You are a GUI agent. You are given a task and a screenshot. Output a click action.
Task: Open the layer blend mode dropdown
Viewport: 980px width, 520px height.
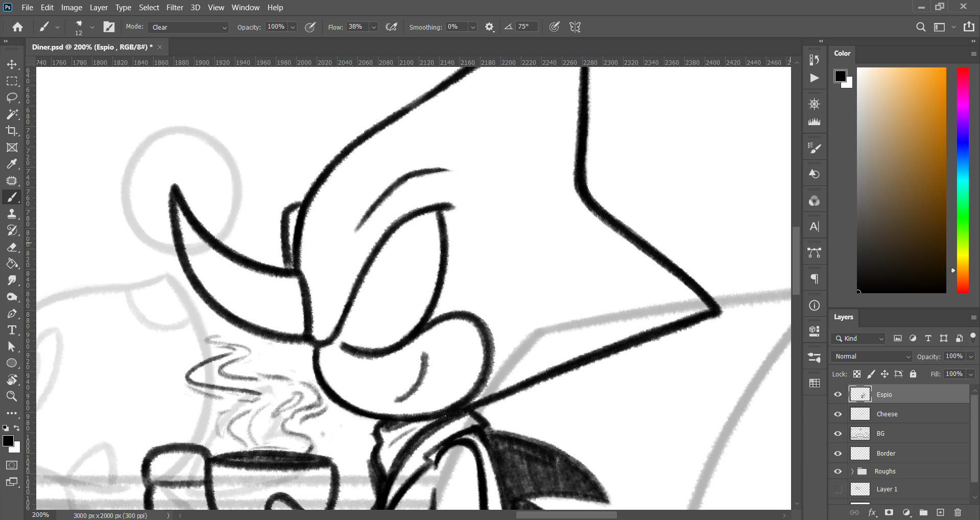[872, 357]
